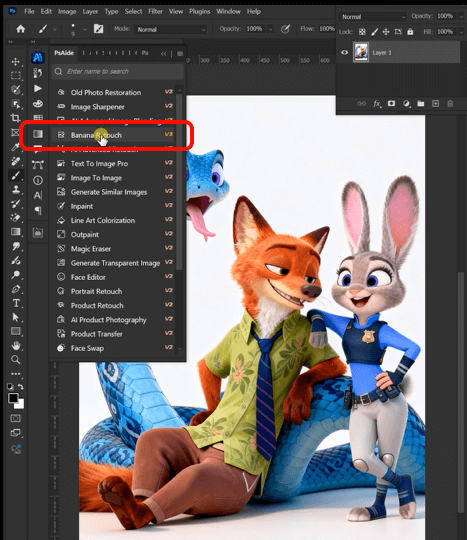Screen dimensions: 467x540
Task: Select the Rectangle shape tool
Action: pyautogui.click(x=15, y=331)
